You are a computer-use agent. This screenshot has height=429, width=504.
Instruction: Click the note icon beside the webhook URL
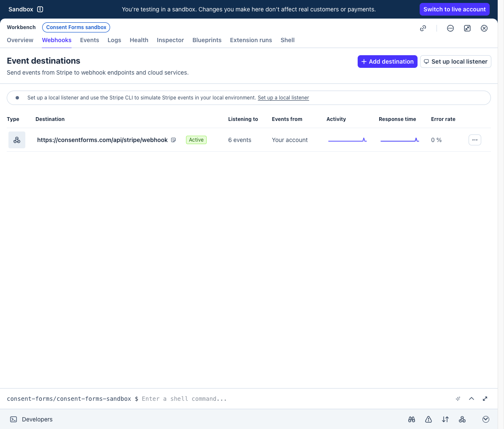173,140
